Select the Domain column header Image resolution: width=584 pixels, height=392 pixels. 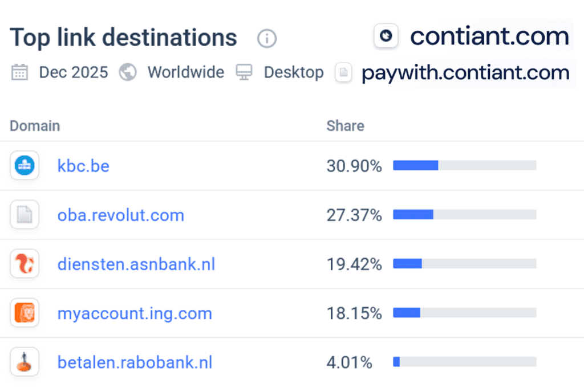pos(34,126)
